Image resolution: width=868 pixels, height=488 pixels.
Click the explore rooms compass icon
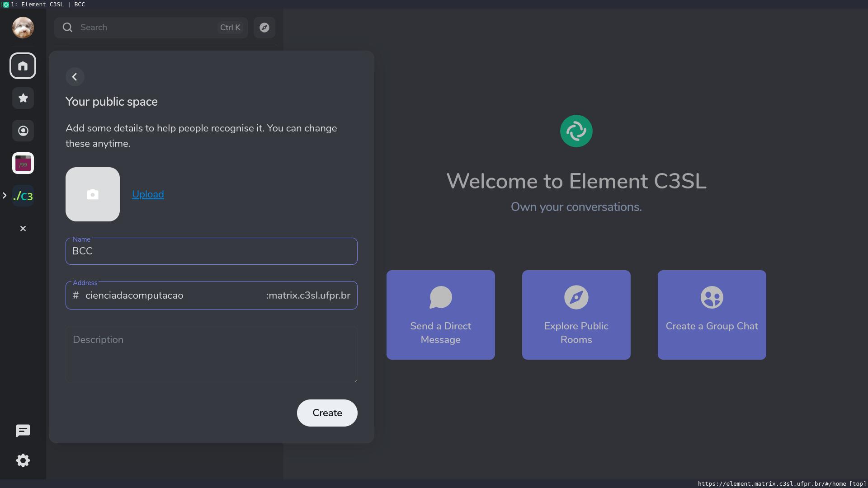[264, 28]
